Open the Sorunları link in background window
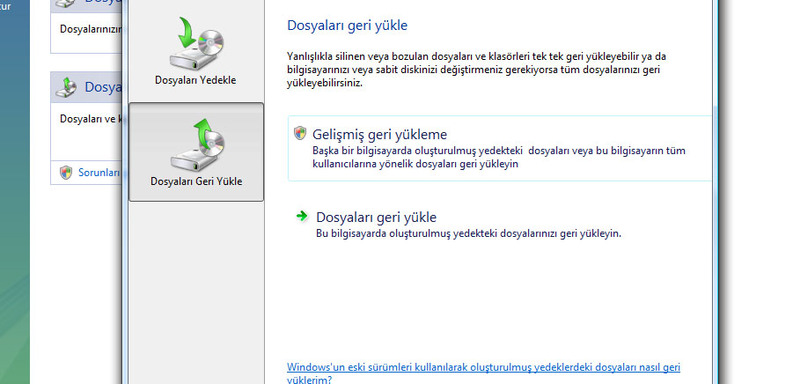The image size is (800, 384). pyautogui.click(x=99, y=172)
